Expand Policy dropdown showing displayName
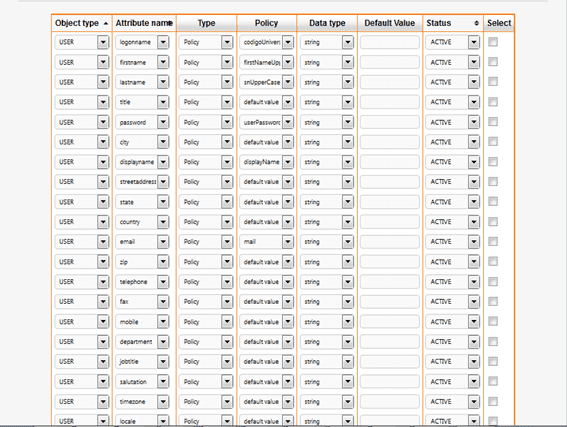This screenshot has height=427, width=567. (288, 162)
